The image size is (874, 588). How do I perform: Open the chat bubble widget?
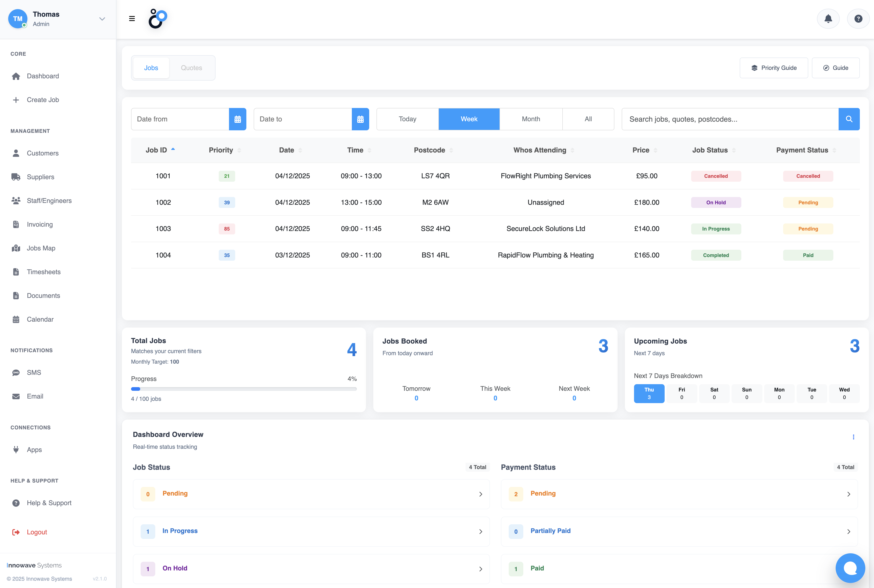click(x=850, y=568)
